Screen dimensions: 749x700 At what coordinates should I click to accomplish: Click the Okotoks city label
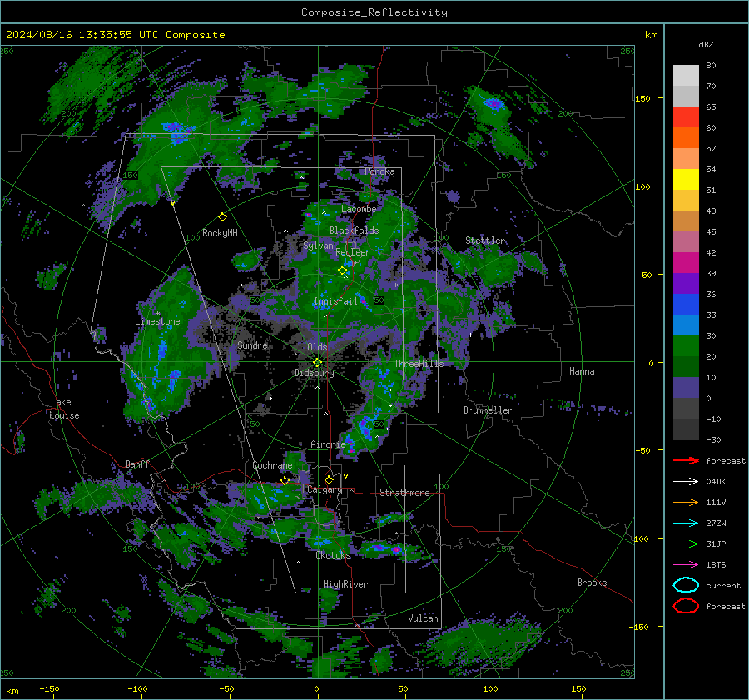click(x=333, y=555)
